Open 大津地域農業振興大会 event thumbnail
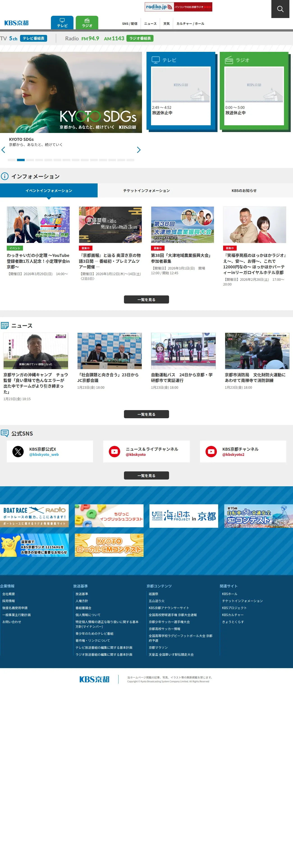The image size is (293, 868). [182, 225]
